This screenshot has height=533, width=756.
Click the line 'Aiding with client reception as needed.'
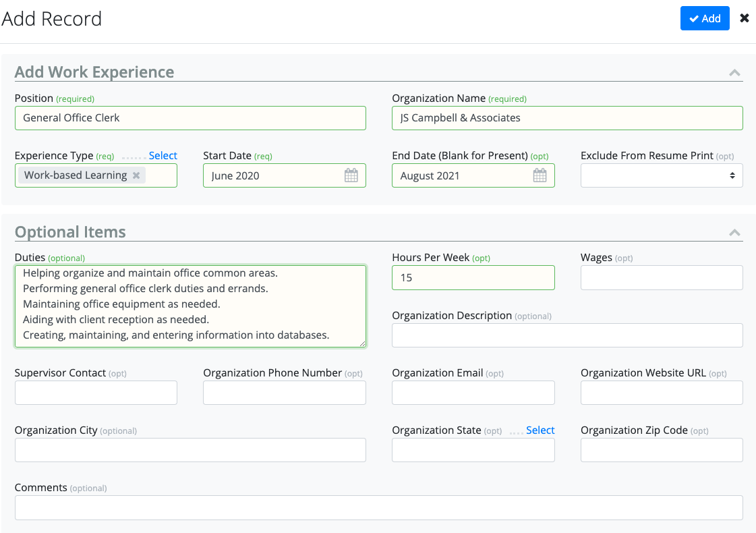pos(116,319)
